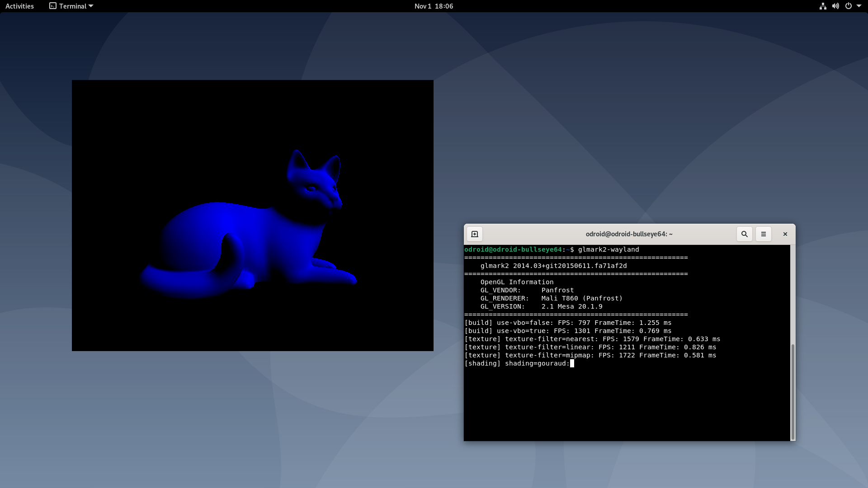
Task: Click the glmark2 blue cat render window
Action: 252,216
